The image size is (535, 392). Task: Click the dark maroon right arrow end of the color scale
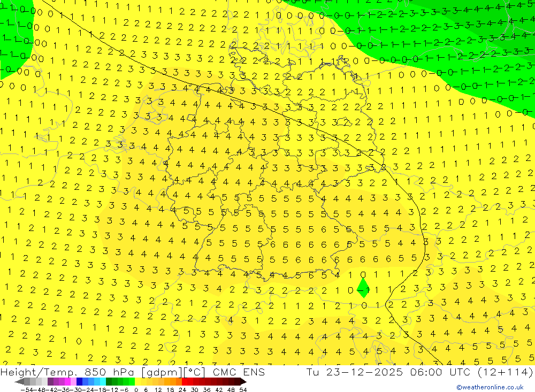point(243,381)
